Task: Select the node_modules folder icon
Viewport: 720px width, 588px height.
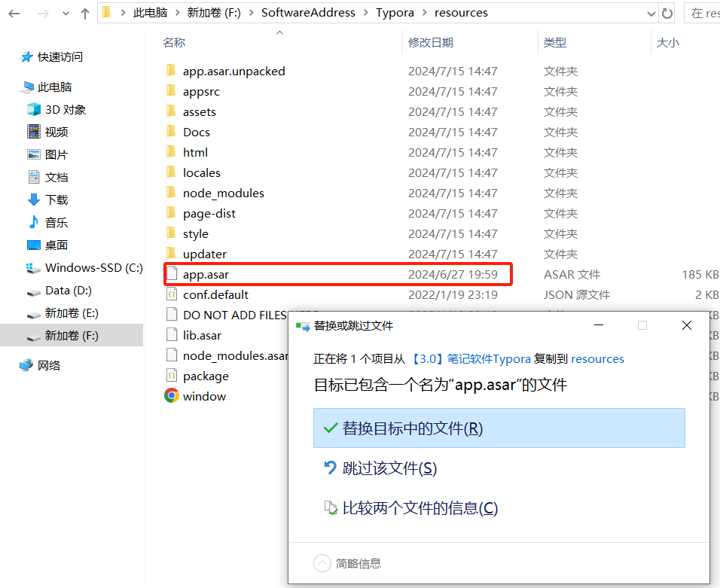Action: point(171,192)
